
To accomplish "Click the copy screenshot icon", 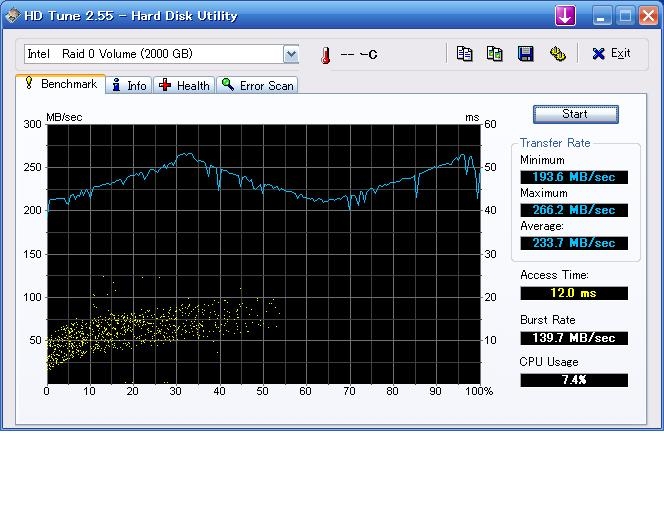I will coord(495,54).
